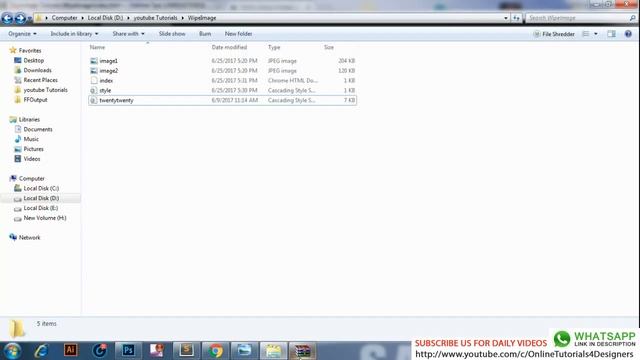This screenshot has height=360, width=640.
Task: Click WipeImage in the breadcrumb
Action: (202, 18)
